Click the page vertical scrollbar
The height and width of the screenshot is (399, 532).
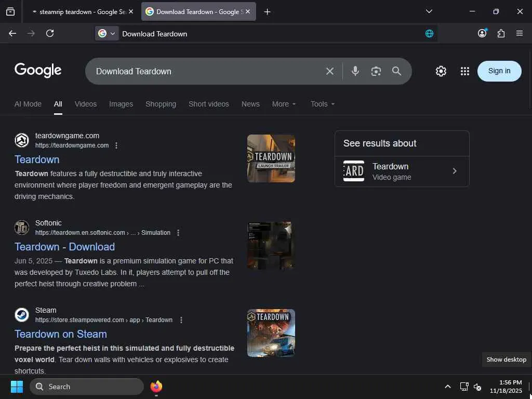click(530, 79)
